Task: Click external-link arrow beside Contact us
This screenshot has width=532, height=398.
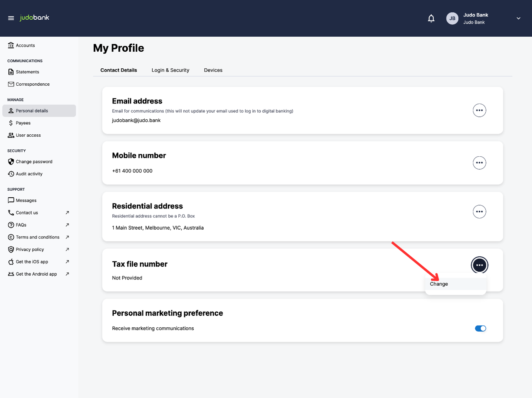Action: (67, 213)
